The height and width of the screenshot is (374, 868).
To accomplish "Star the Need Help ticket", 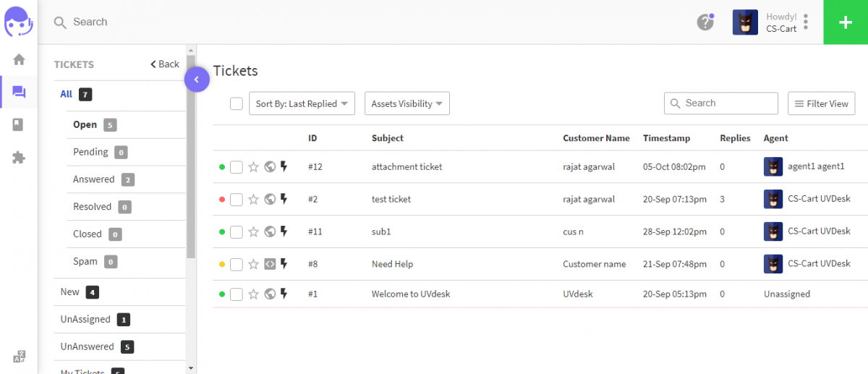I will click(253, 265).
